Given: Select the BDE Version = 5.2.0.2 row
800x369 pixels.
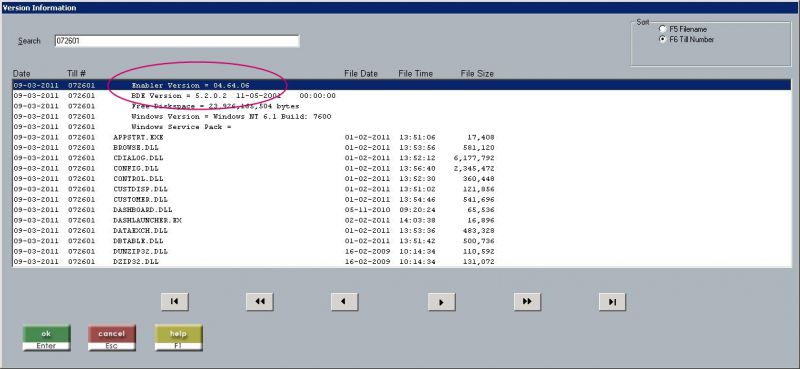Looking at the screenshot, I should (402, 95).
